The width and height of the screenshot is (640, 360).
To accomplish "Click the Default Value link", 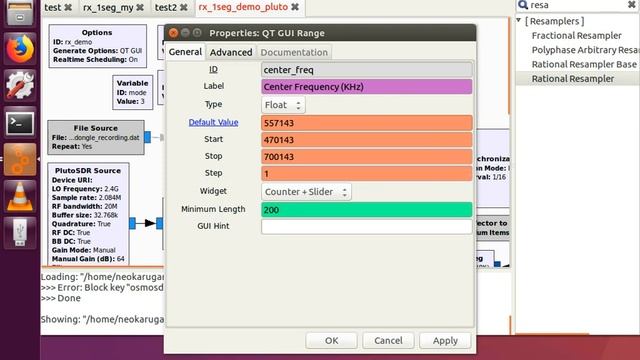I will [x=213, y=122].
